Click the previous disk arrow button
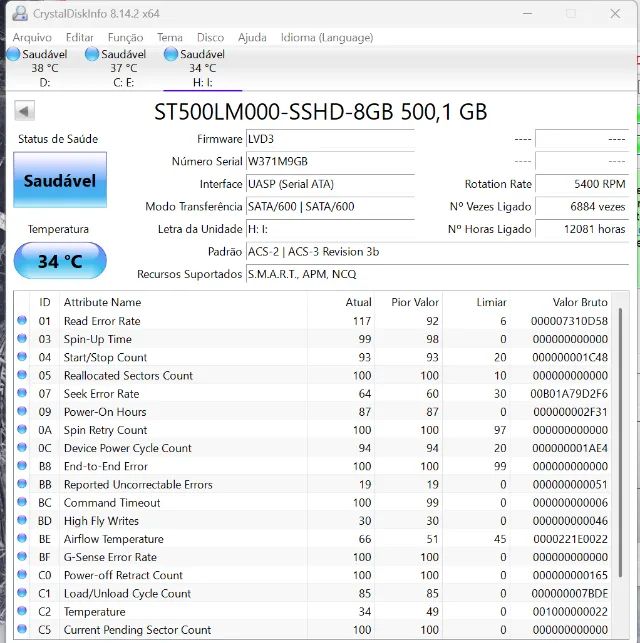Screen dimensions: 640x643 [24, 111]
